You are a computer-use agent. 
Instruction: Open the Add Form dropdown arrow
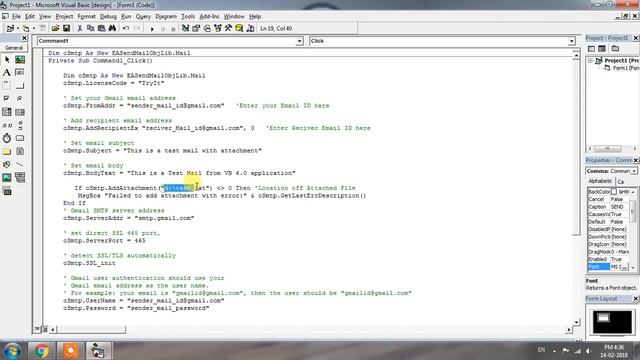pos(33,28)
